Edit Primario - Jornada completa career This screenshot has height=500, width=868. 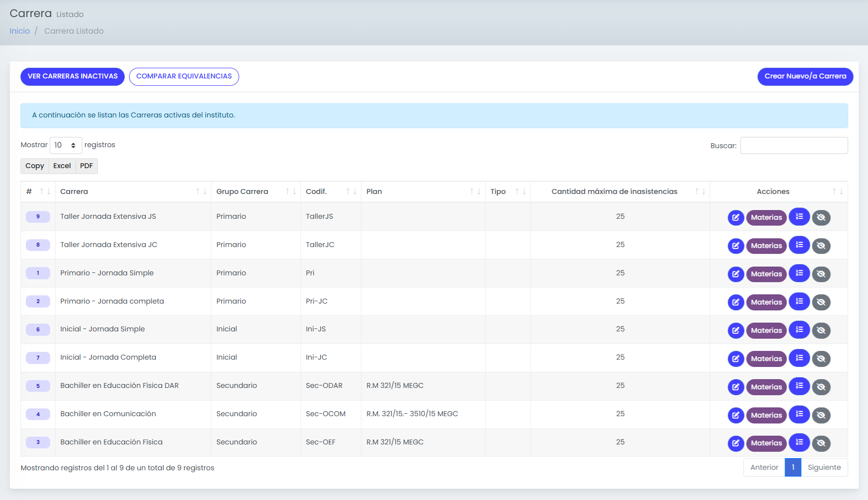coord(736,302)
